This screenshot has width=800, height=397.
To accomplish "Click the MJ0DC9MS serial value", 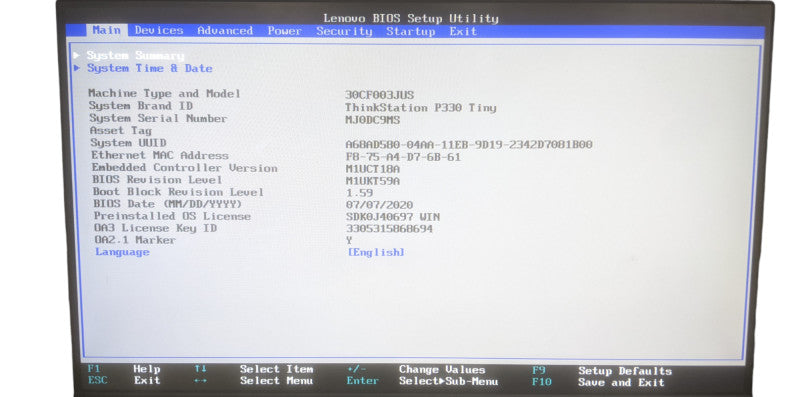I will pyautogui.click(x=372, y=120).
